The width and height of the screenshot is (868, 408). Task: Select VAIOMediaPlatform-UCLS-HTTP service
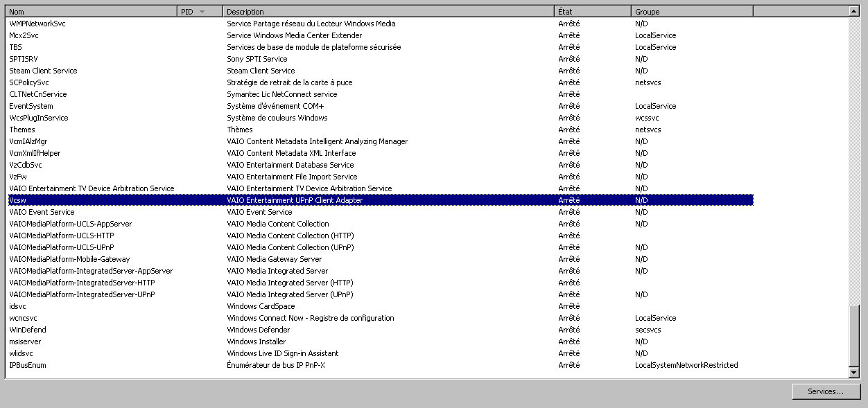point(61,236)
